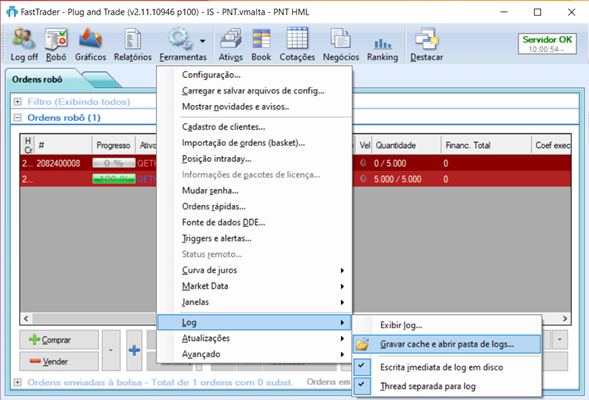Image resolution: width=589 pixels, height=400 pixels.
Task: Click the 0 % progress bar for order 2082400008
Action: point(114,163)
